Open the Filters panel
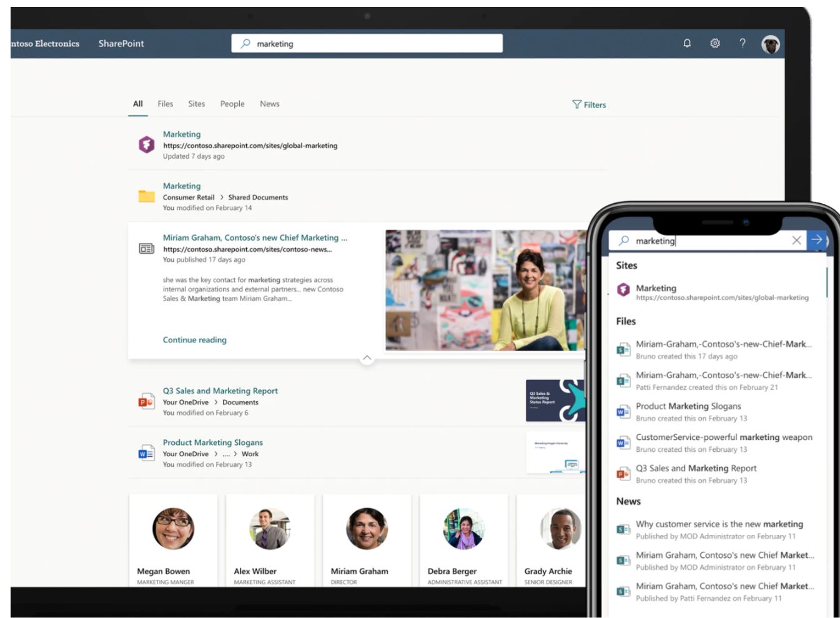The width and height of the screenshot is (840, 618). [590, 104]
